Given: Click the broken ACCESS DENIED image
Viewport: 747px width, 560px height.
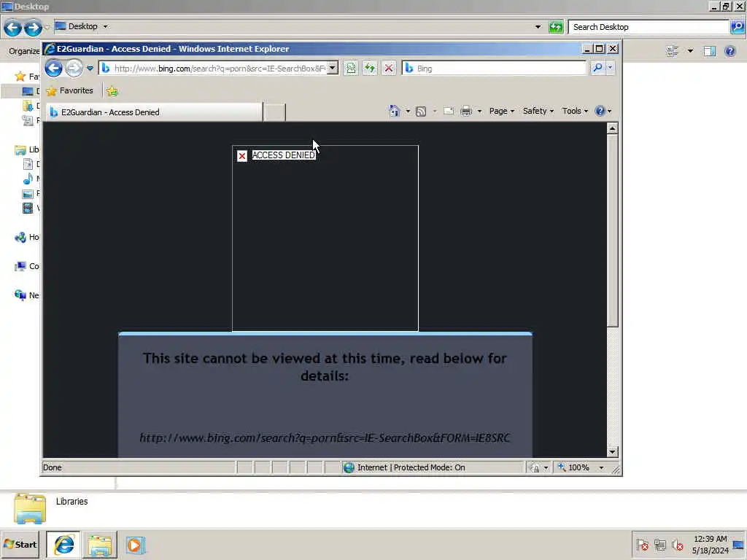Looking at the screenshot, I should 325,238.
